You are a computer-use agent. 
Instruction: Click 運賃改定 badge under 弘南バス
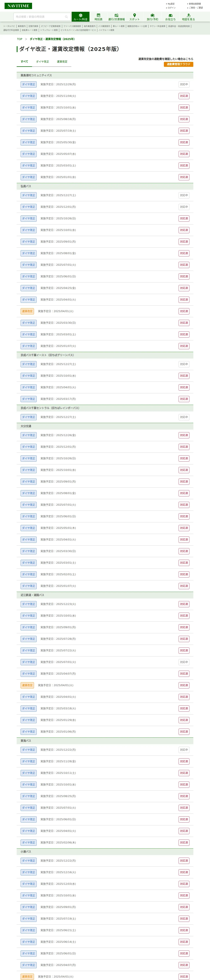27,311
